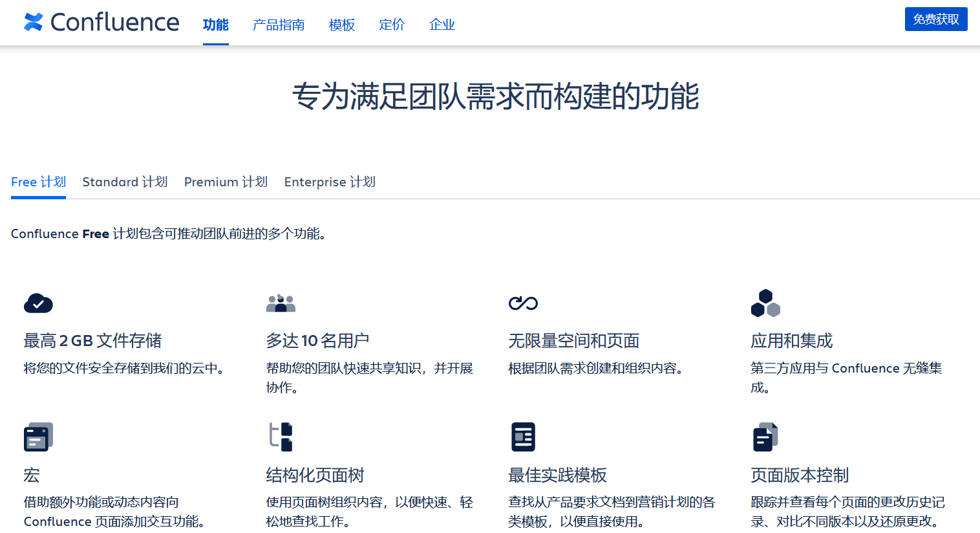
Task: Click the heading 最佳实践模板
Action: (x=558, y=475)
